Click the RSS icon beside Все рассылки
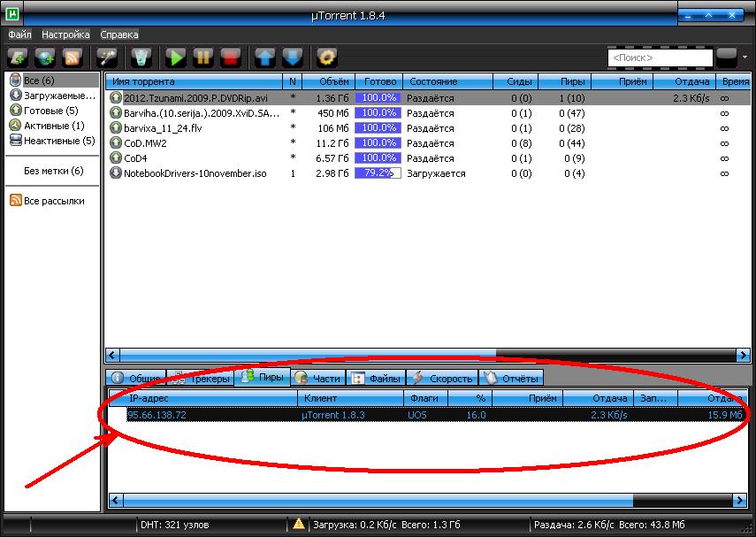 [x=15, y=201]
